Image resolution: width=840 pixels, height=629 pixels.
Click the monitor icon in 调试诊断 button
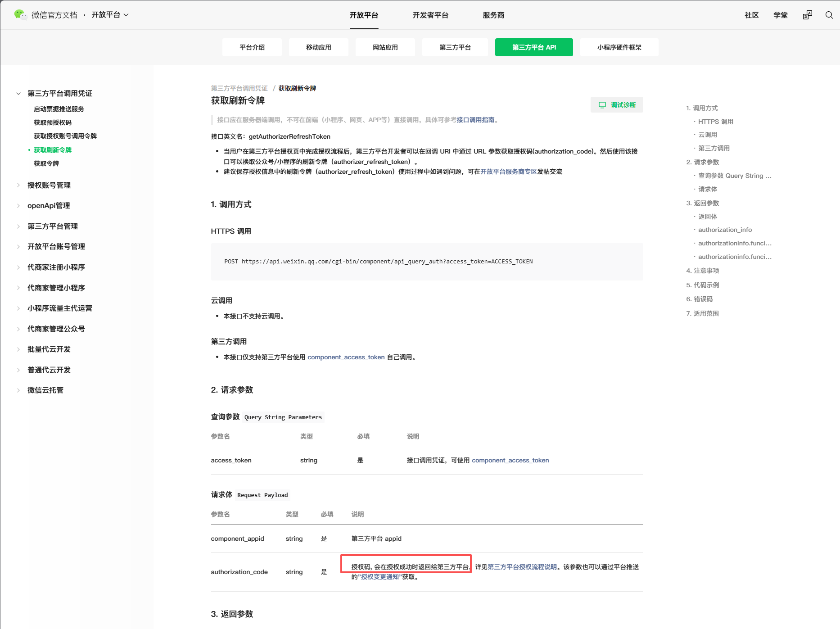coord(602,105)
